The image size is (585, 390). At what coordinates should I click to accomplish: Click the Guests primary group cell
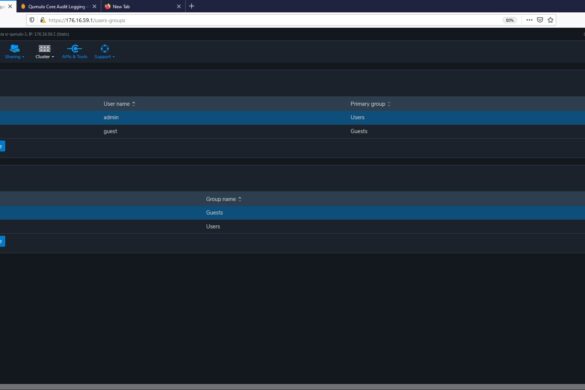coord(359,131)
